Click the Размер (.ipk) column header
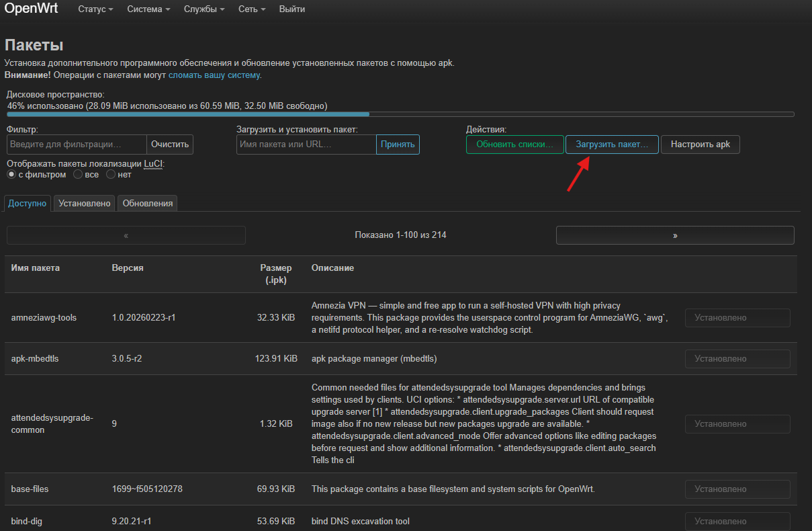 [x=276, y=274]
